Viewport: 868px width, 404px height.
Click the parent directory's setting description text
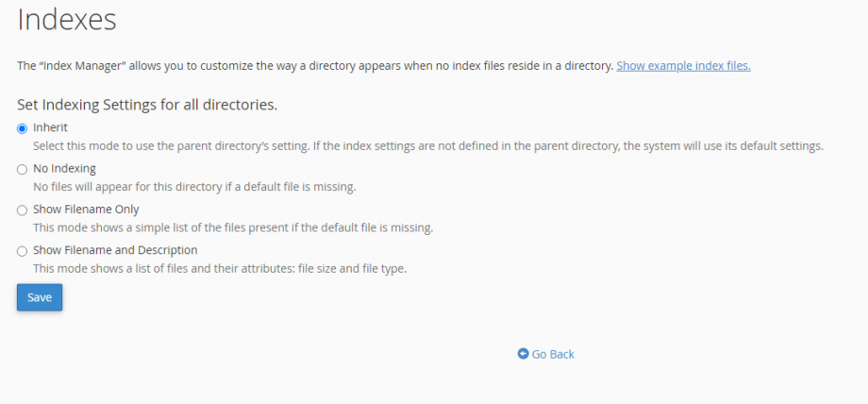[428, 146]
